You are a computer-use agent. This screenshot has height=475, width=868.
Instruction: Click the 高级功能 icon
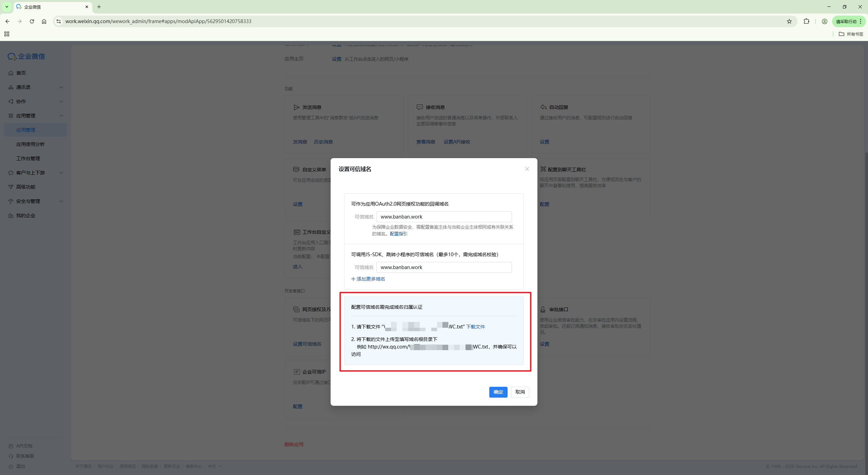[11, 187]
